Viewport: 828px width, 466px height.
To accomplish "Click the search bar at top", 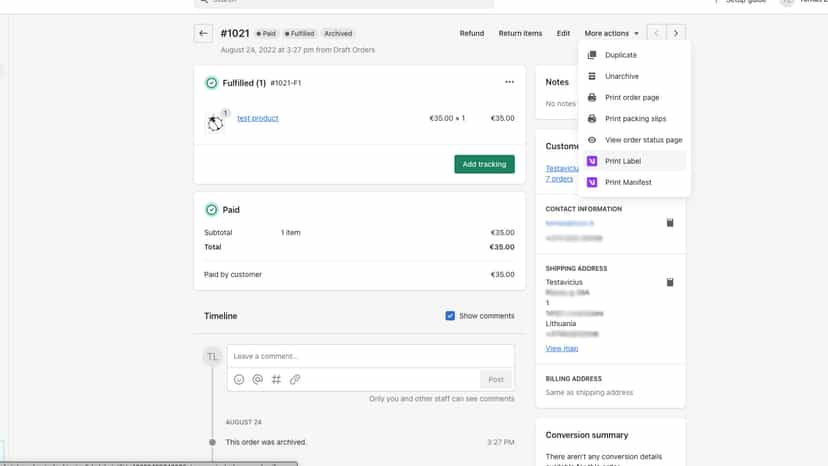I will (344, 3).
